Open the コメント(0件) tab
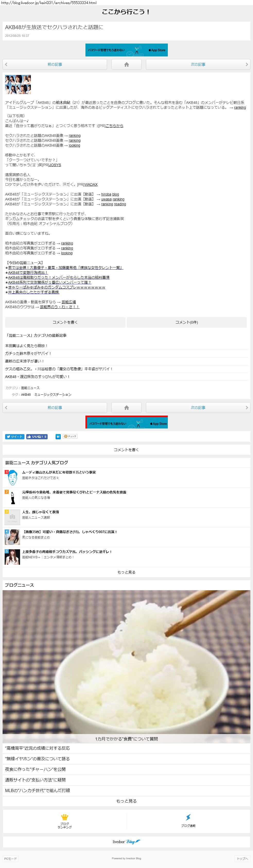253x868 pixels. [186, 322]
